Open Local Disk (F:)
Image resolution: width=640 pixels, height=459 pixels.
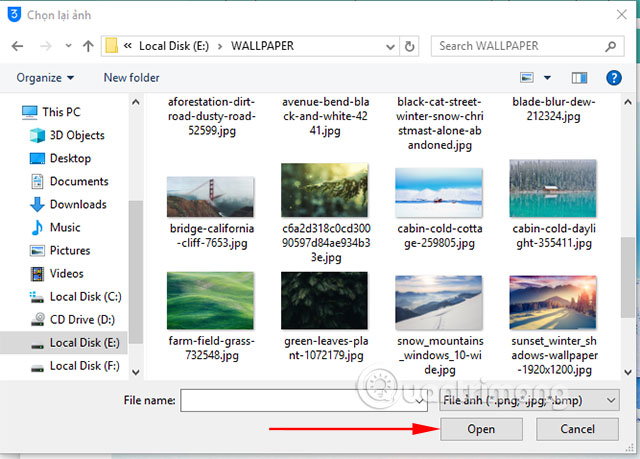(x=75, y=366)
